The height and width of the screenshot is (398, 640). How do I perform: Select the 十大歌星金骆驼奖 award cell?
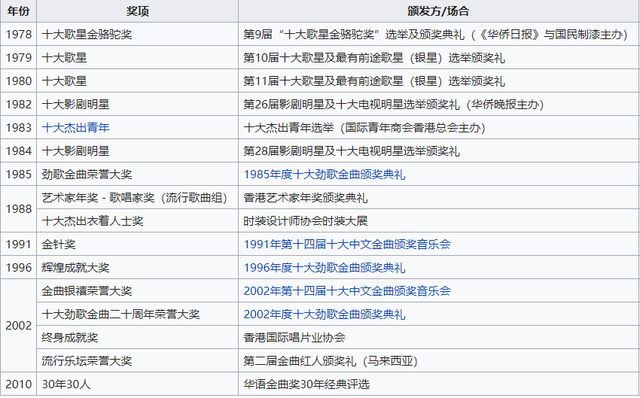(138, 34)
